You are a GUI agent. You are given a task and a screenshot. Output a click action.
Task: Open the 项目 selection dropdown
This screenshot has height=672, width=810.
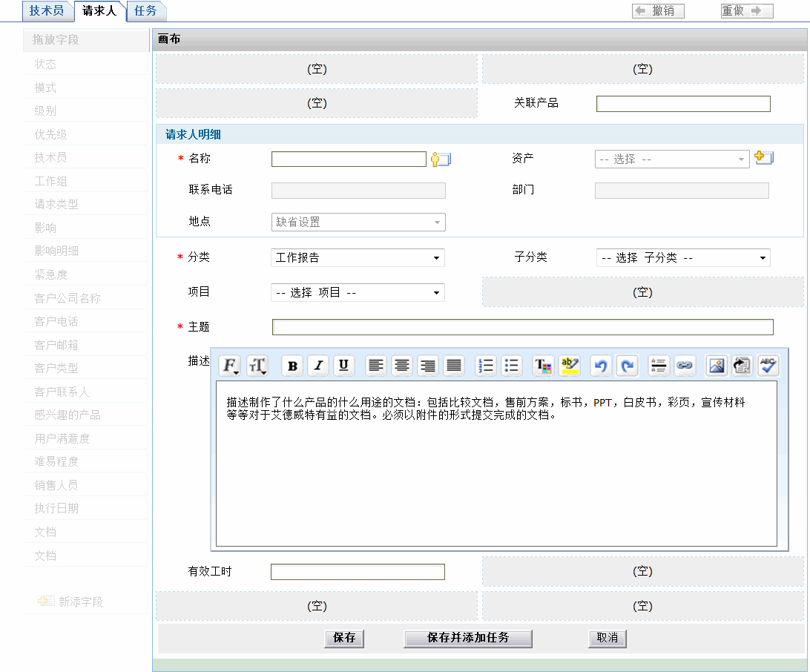click(358, 293)
